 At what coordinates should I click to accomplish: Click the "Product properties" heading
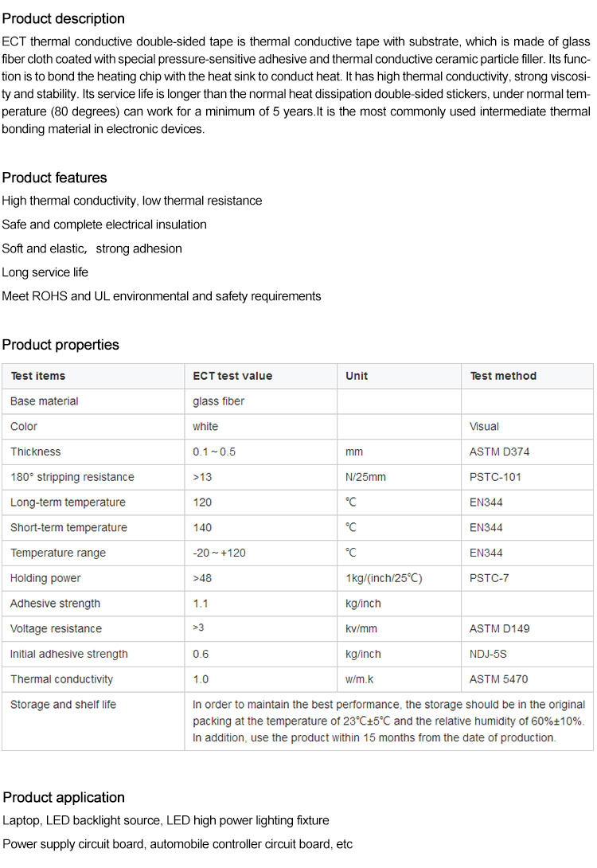click(x=60, y=345)
